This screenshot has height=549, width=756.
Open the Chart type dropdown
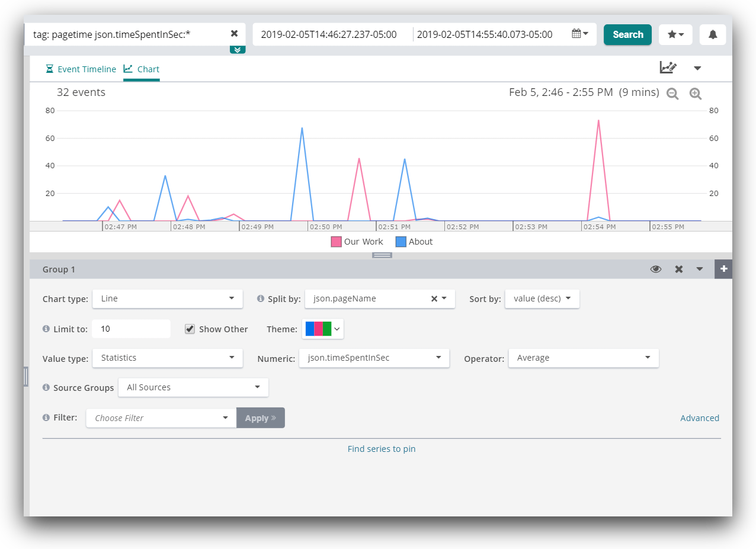(168, 298)
